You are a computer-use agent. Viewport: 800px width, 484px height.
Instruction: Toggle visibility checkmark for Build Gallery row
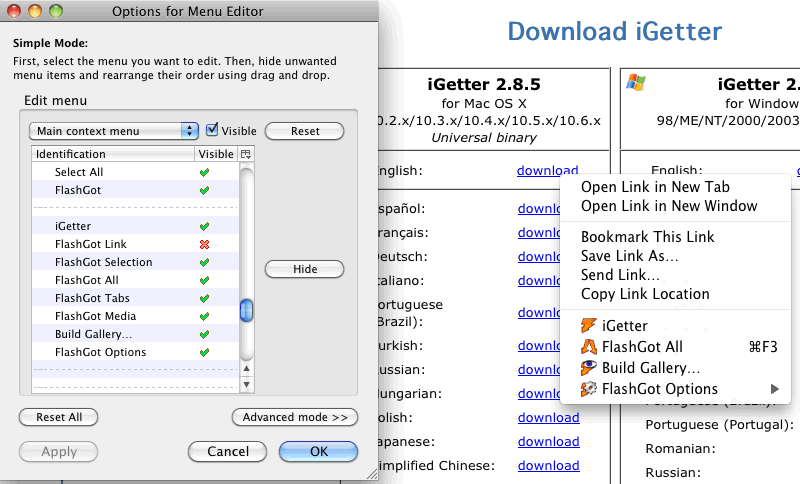click(205, 334)
